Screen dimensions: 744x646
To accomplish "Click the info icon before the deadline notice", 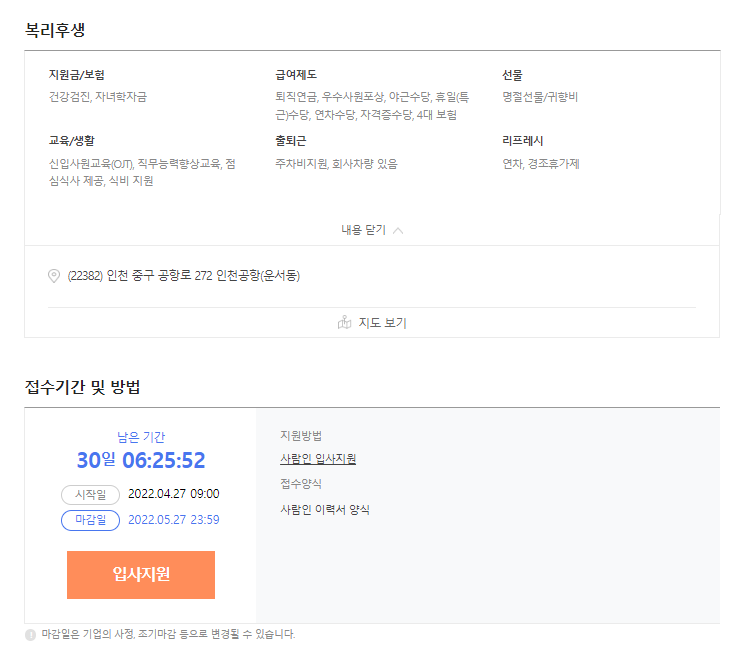I will (30, 635).
